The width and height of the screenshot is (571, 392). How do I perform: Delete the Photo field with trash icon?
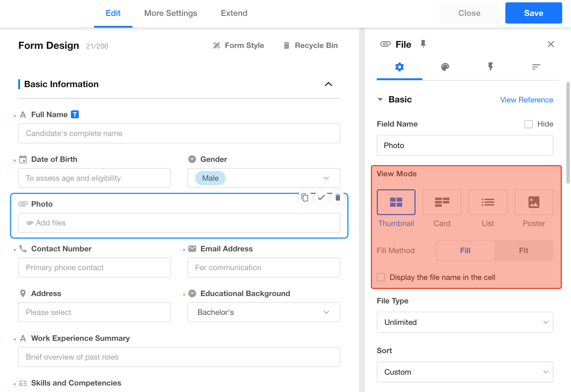(338, 197)
